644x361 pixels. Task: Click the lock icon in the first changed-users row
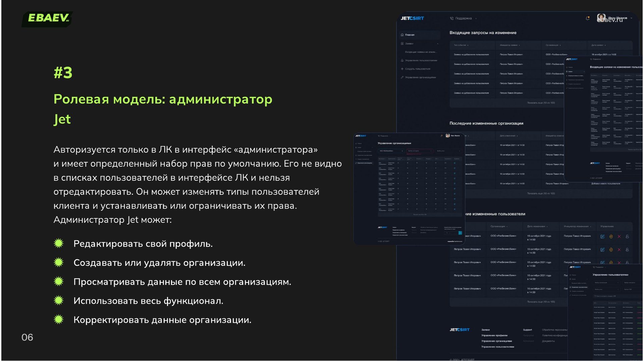(x=611, y=237)
